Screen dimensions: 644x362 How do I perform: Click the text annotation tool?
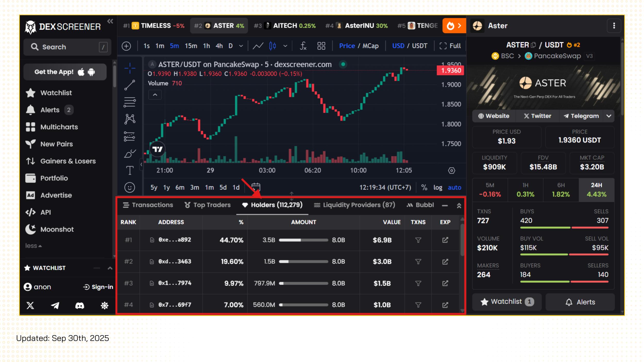coord(130,170)
